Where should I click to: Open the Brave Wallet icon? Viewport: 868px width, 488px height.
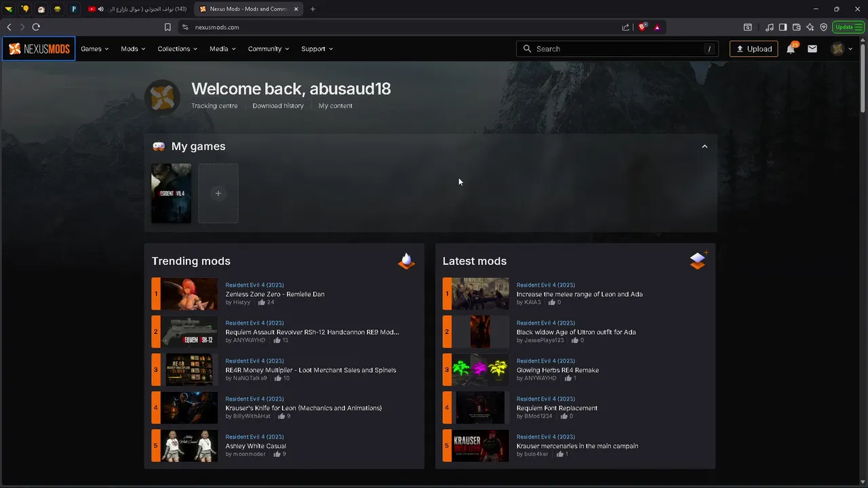pos(796,27)
